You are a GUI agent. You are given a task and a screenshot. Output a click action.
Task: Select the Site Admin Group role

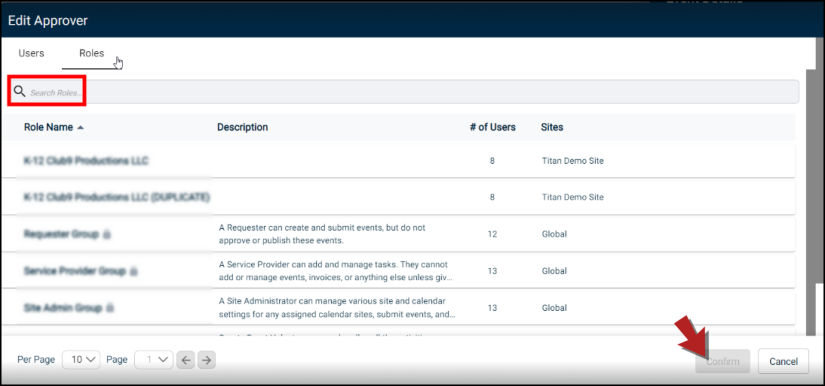398,308
